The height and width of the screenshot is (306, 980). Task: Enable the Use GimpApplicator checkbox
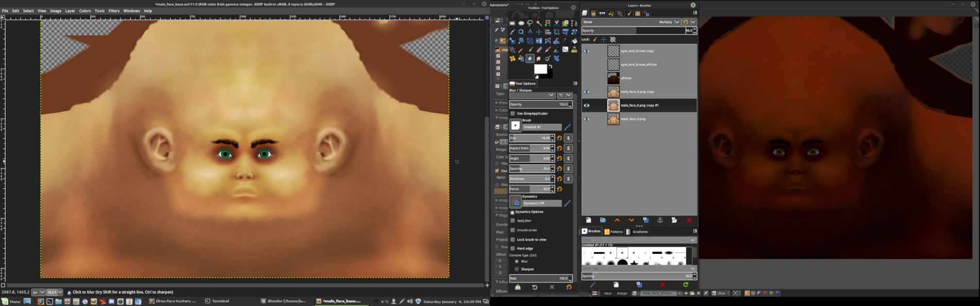(512, 113)
